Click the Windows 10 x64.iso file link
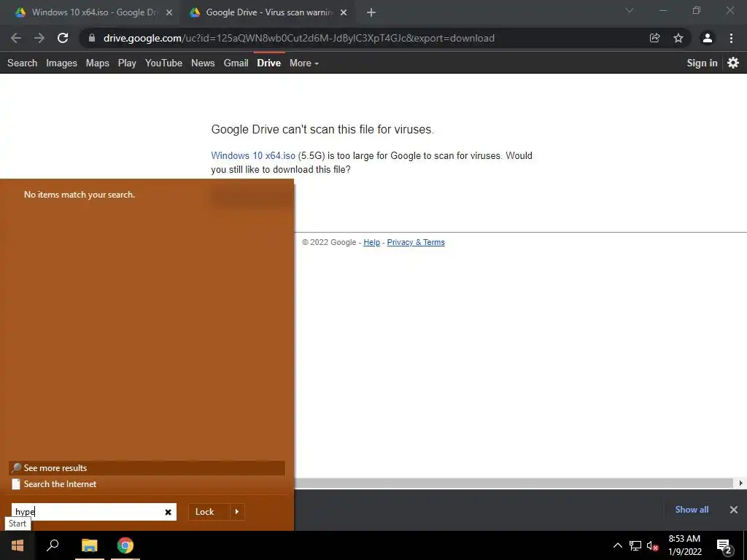Viewport: 747px width, 560px height. 253,156
